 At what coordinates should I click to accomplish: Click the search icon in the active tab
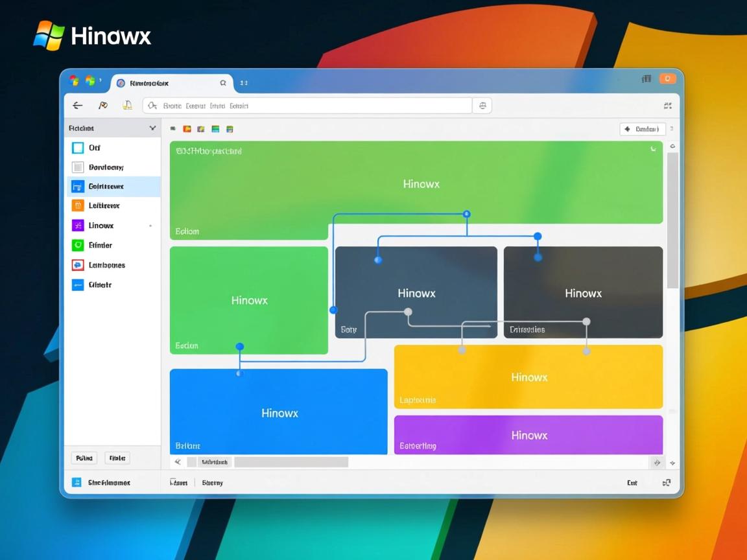coord(223,83)
